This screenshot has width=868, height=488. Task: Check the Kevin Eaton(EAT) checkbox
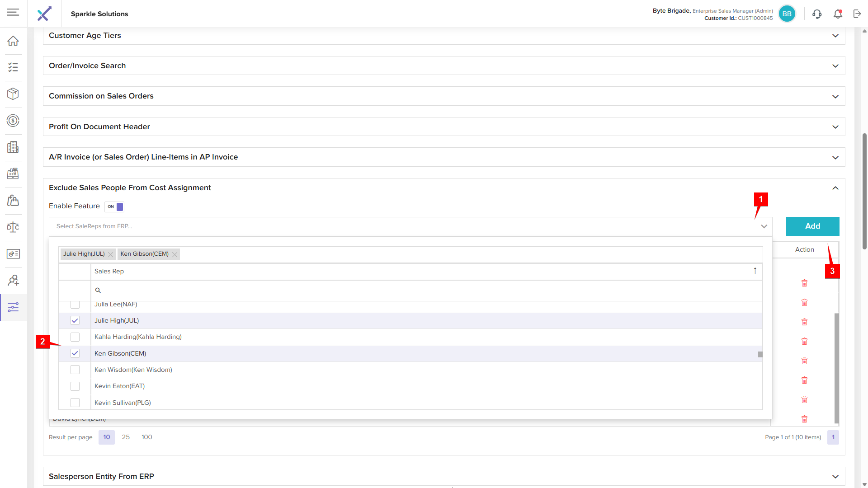point(75,386)
